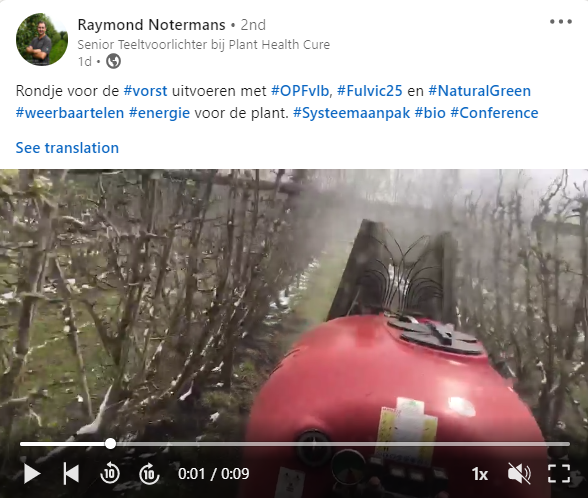Open the #OPFvlb hashtag
Screen dimensions: 588x498
(300, 91)
